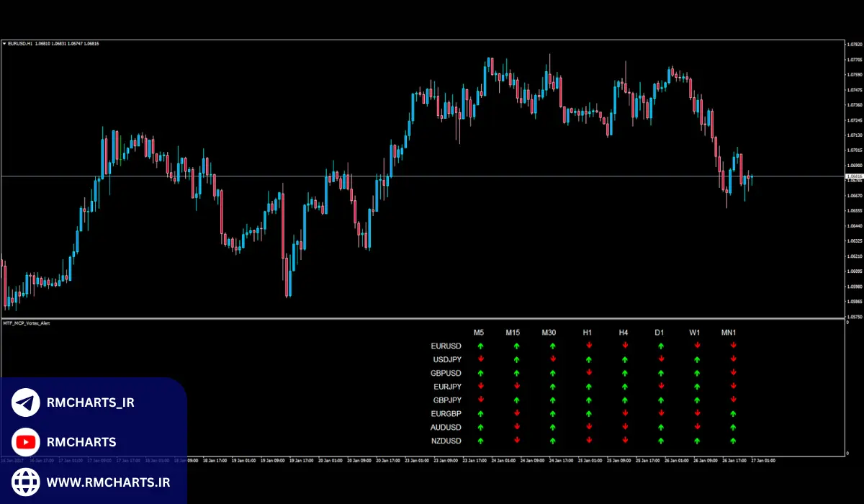This screenshot has width=864, height=504.
Task: Expand the triangle beside EURUSD,H1 chart title
Action: click(x=4, y=44)
